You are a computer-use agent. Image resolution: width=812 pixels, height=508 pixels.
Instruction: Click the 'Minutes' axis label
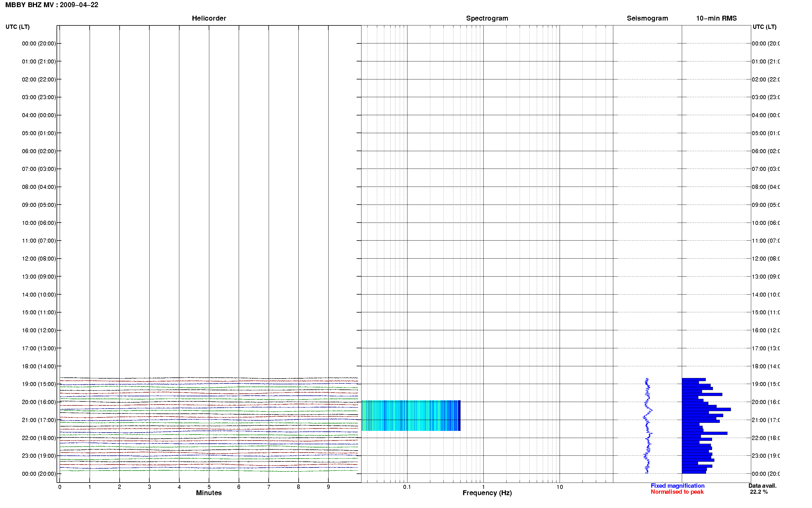tap(209, 493)
